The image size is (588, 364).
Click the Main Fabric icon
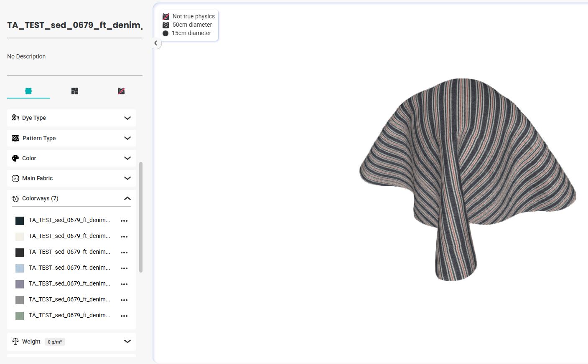tap(15, 178)
